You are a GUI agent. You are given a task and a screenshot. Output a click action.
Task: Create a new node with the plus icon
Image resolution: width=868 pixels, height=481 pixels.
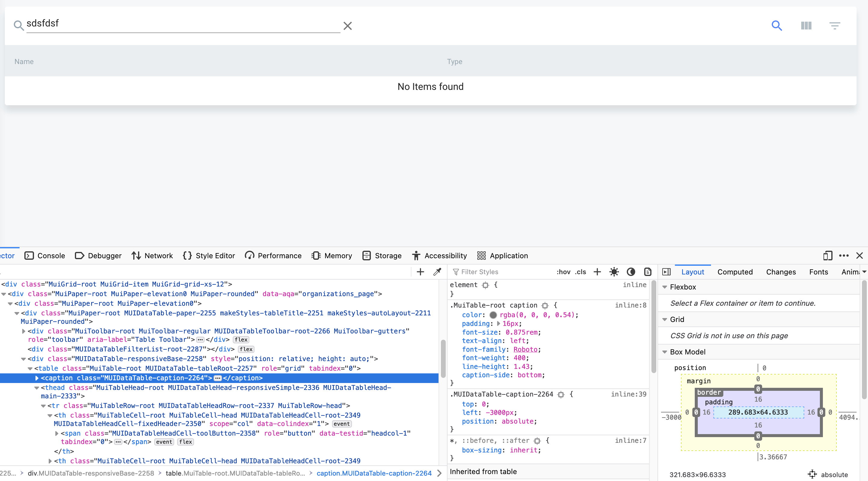tap(420, 271)
